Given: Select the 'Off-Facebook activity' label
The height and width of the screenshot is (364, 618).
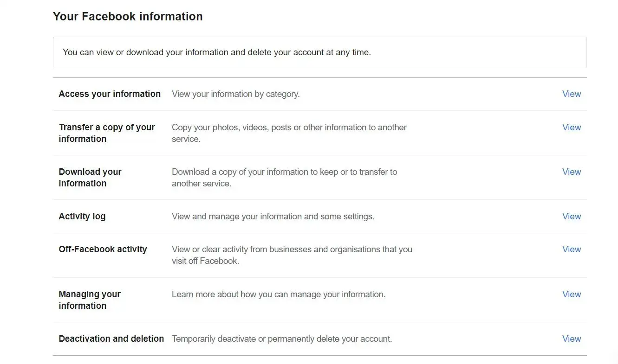Looking at the screenshot, I should coord(103,249).
